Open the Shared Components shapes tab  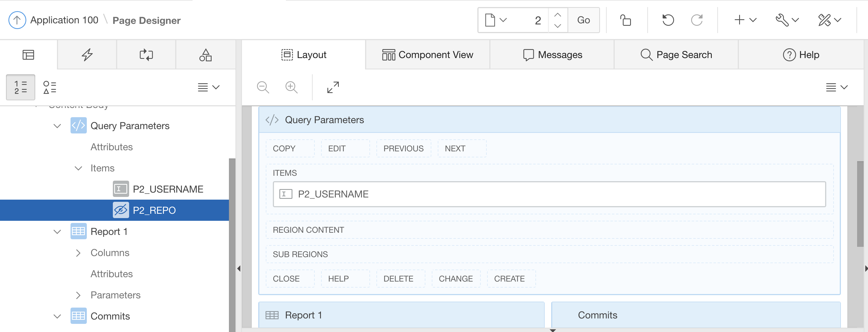pos(205,55)
